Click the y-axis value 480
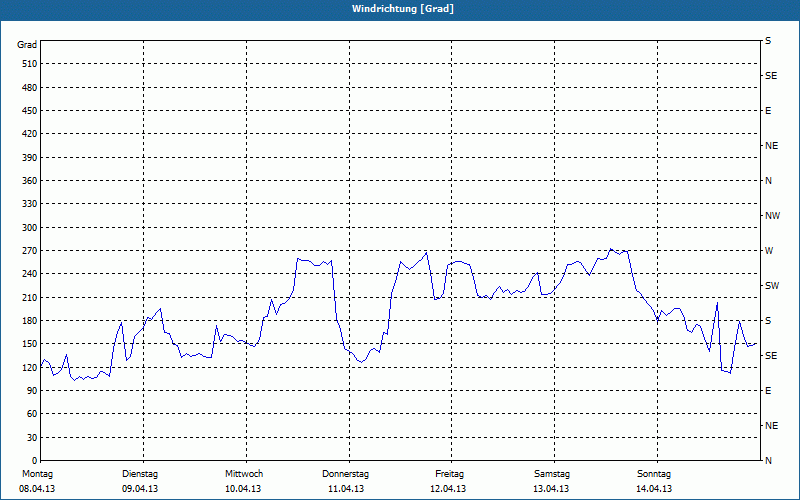 [29, 88]
